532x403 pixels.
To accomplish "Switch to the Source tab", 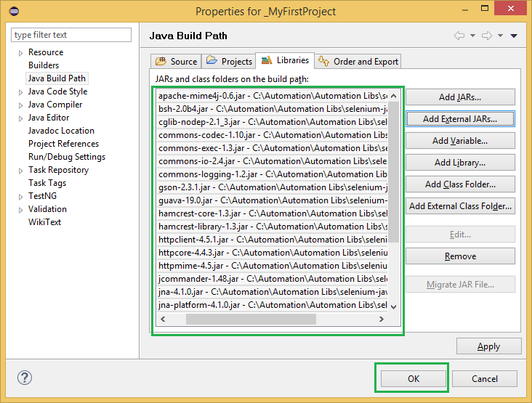I will point(176,62).
